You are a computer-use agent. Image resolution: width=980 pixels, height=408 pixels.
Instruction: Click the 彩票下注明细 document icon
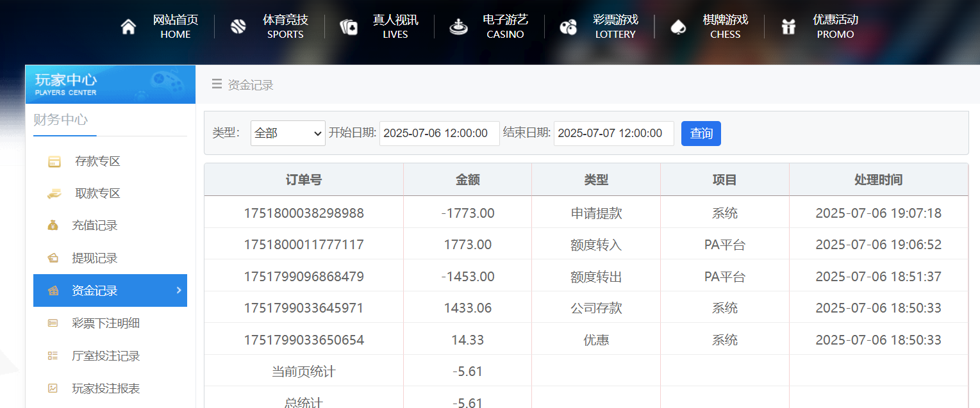[53, 323]
